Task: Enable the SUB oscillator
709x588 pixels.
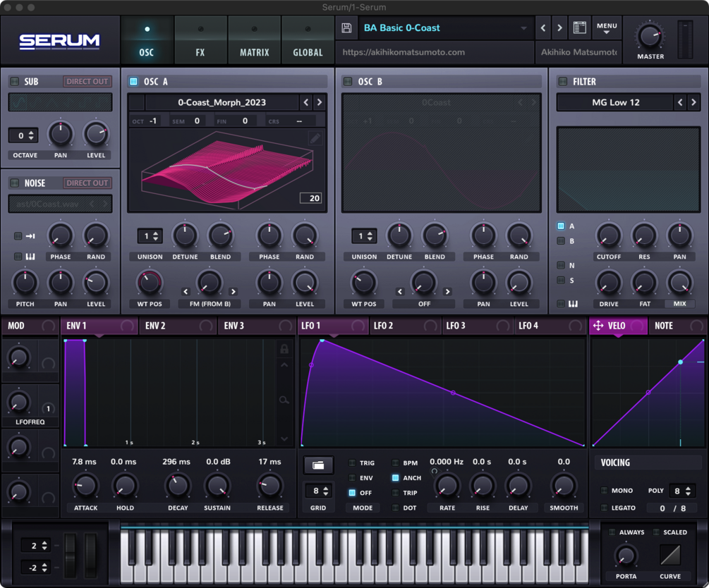Action: (15, 81)
